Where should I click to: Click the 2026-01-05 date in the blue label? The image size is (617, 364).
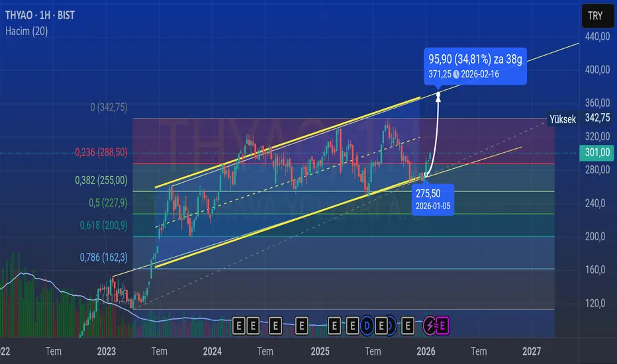pos(433,206)
